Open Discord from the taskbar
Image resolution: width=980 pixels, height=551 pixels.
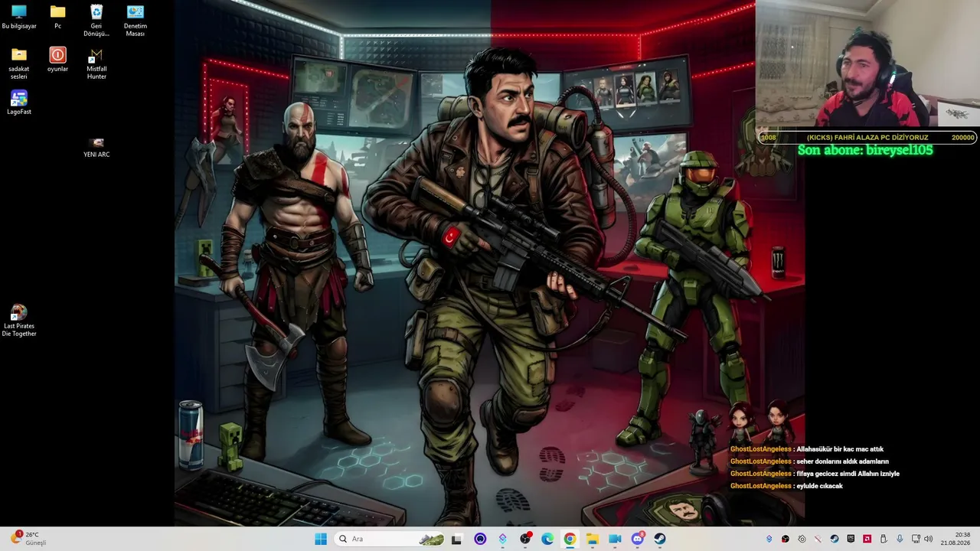[x=638, y=539]
